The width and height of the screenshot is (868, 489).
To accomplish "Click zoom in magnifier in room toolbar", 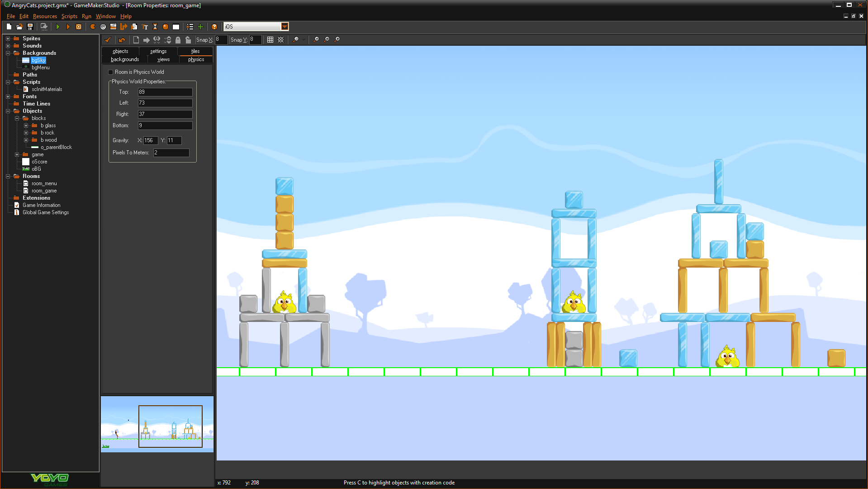I will 337,39.
